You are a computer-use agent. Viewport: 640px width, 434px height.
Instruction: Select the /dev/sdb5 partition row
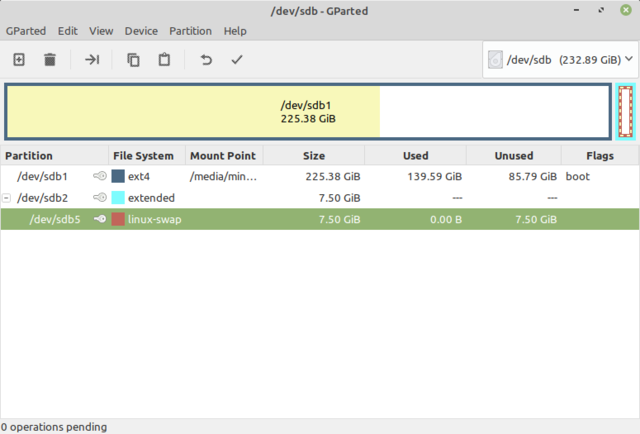pyautogui.click(x=320, y=219)
